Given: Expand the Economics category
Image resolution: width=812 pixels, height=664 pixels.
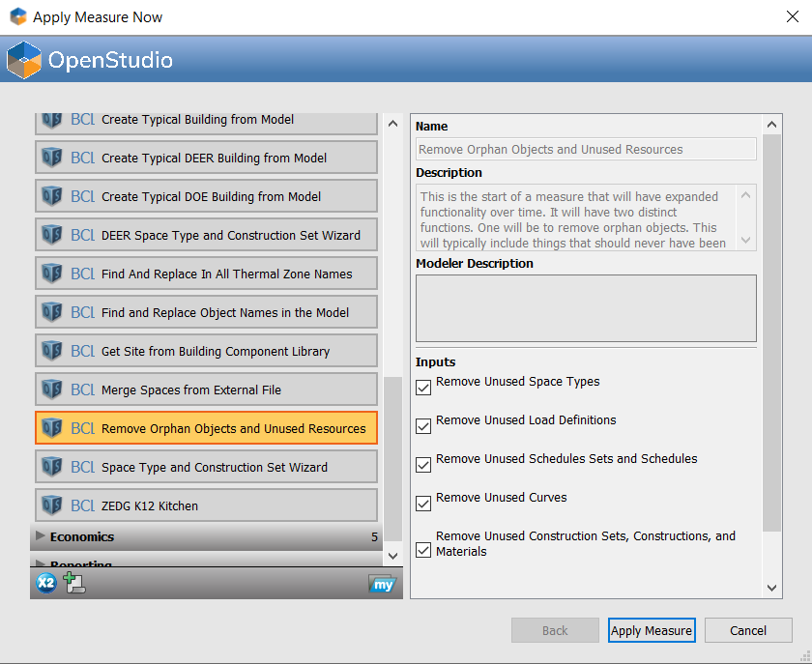Looking at the screenshot, I should (41, 536).
